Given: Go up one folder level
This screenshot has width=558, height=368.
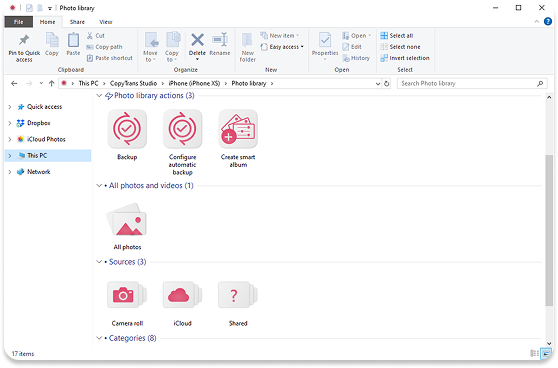Looking at the screenshot, I should pos(52,84).
